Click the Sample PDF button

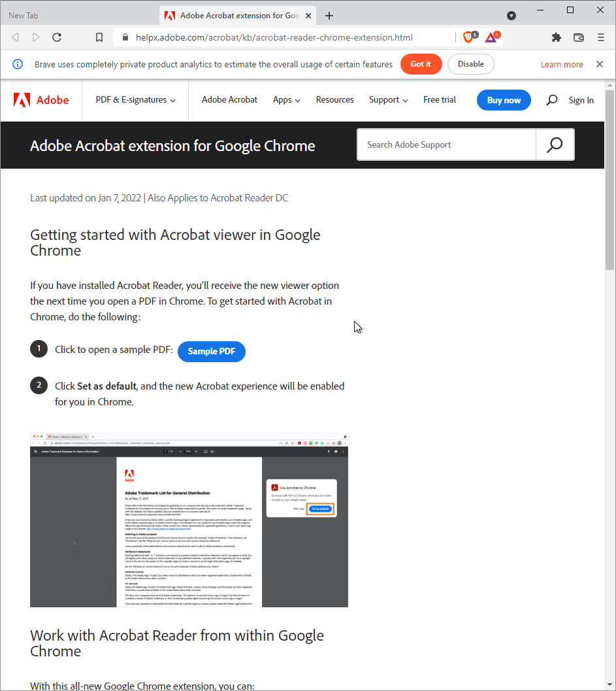point(212,351)
